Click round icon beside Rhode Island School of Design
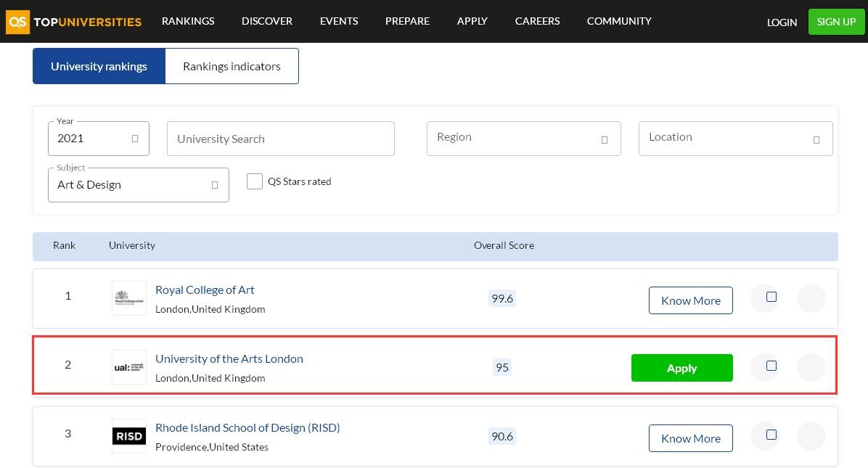 point(811,436)
